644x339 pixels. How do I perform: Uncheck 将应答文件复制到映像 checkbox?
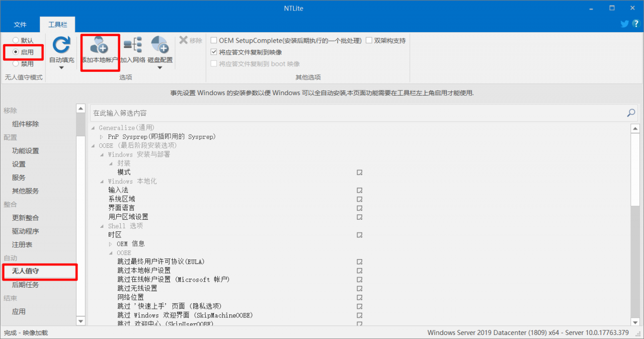214,52
